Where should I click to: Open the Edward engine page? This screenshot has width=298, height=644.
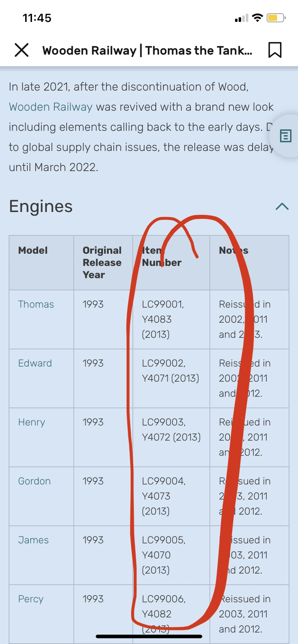click(x=35, y=363)
